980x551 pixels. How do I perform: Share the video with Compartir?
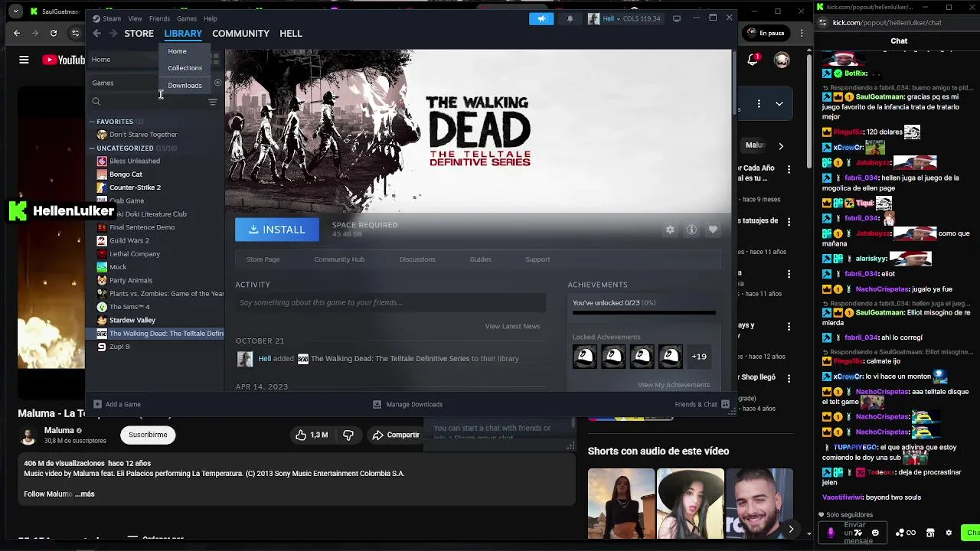point(396,435)
